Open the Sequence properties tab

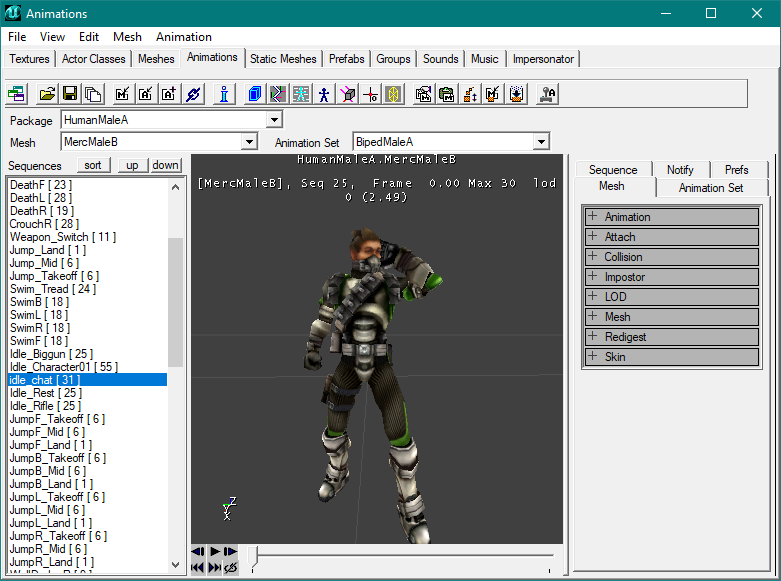613,169
